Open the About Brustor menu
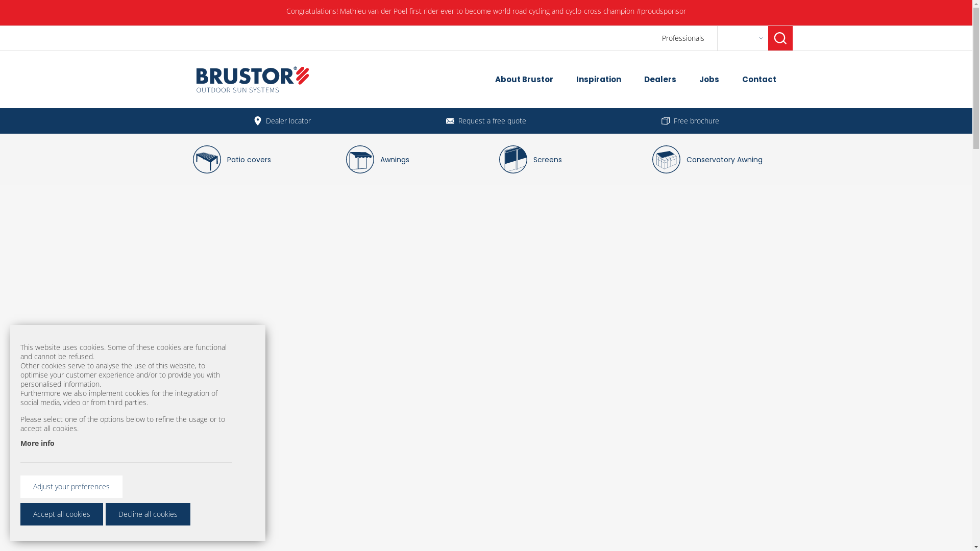 coord(524,80)
